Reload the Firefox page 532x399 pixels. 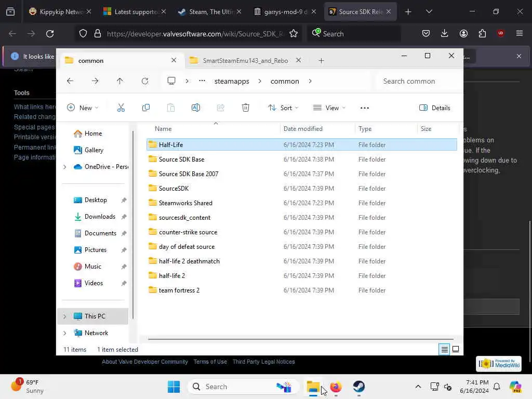pos(50,34)
